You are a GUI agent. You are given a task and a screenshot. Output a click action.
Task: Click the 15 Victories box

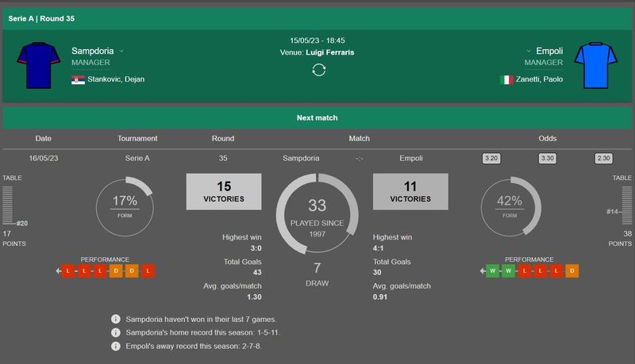(224, 192)
